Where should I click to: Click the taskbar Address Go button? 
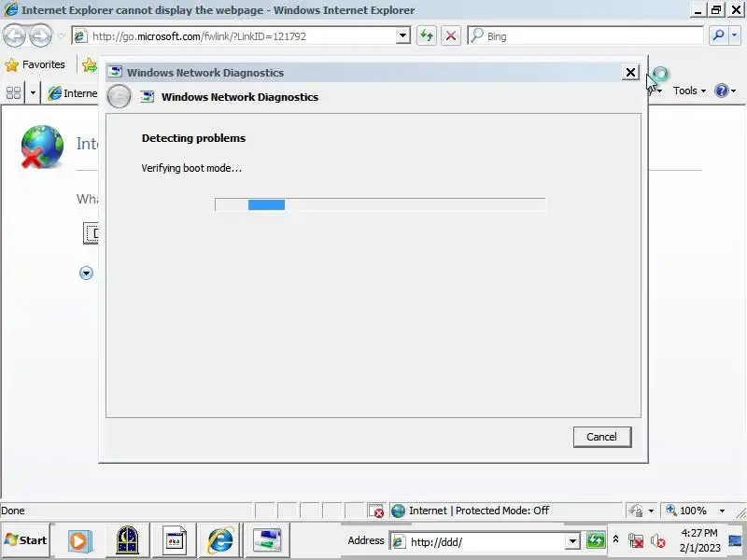click(x=596, y=541)
